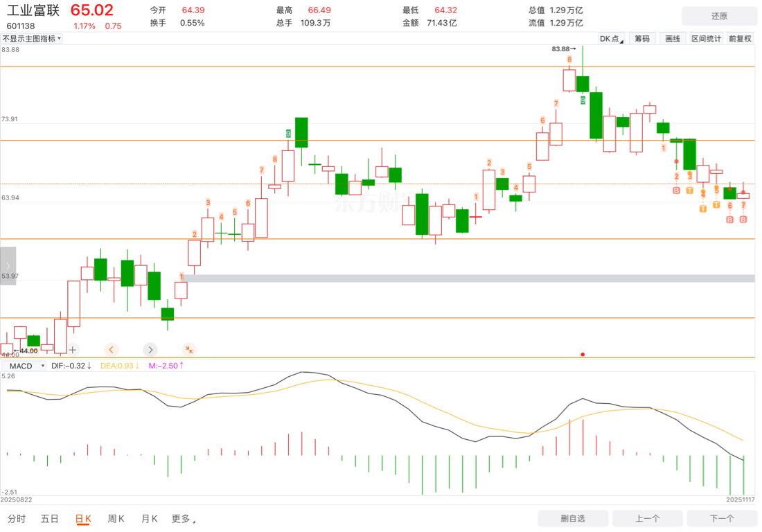762x532 pixels.
Task: Click the 今开 value 64.39
Action: (193, 10)
